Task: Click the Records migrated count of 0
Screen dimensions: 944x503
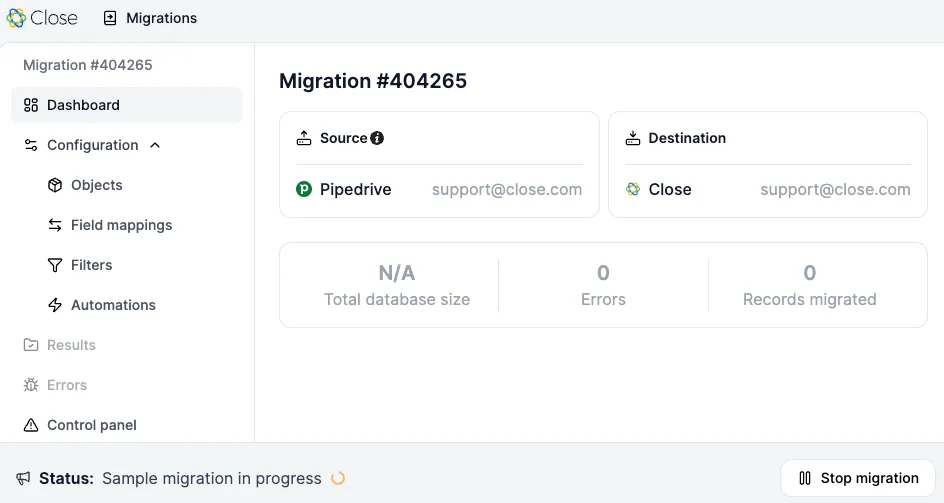Action: coord(810,273)
